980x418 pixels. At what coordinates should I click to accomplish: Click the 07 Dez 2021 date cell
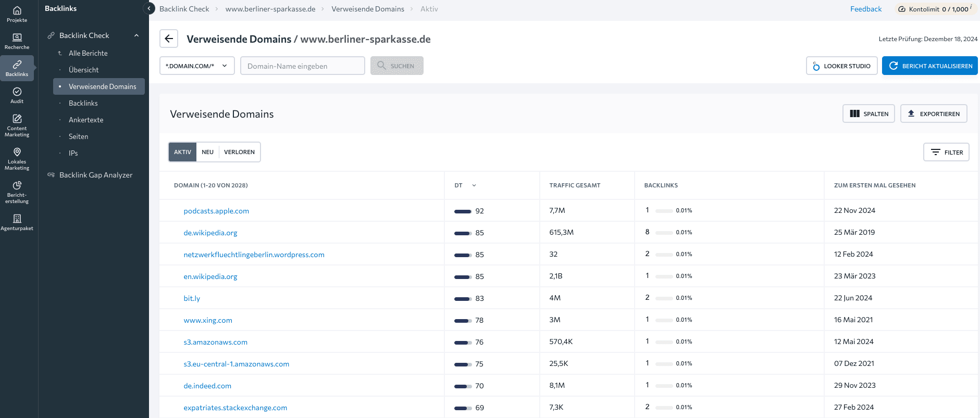tap(854, 363)
